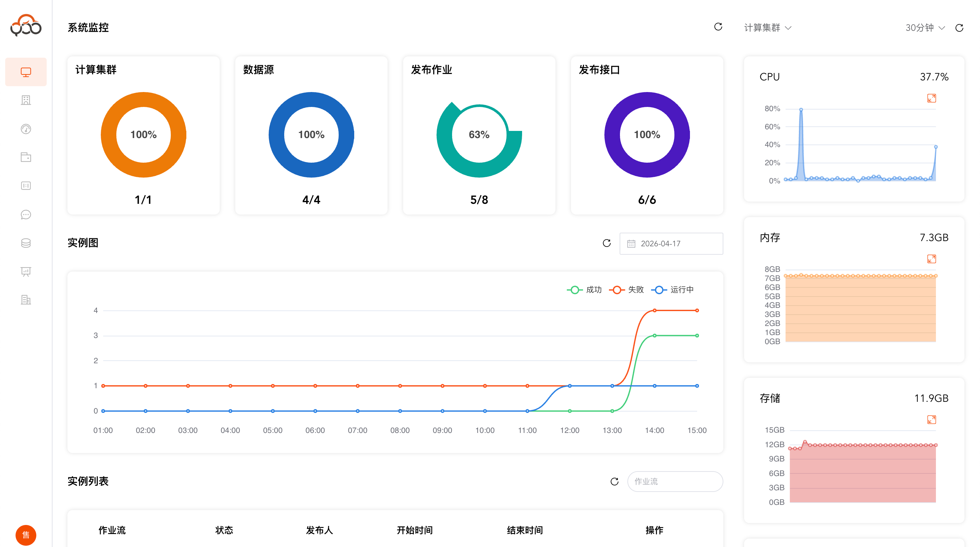Open the chat bubble sidebar icon
Image resolution: width=980 pixels, height=547 pixels.
(26, 215)
